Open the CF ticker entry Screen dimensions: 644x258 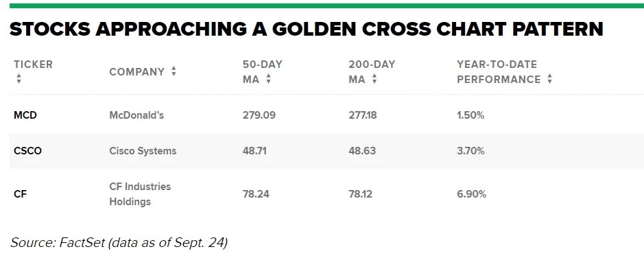[20, 194]
